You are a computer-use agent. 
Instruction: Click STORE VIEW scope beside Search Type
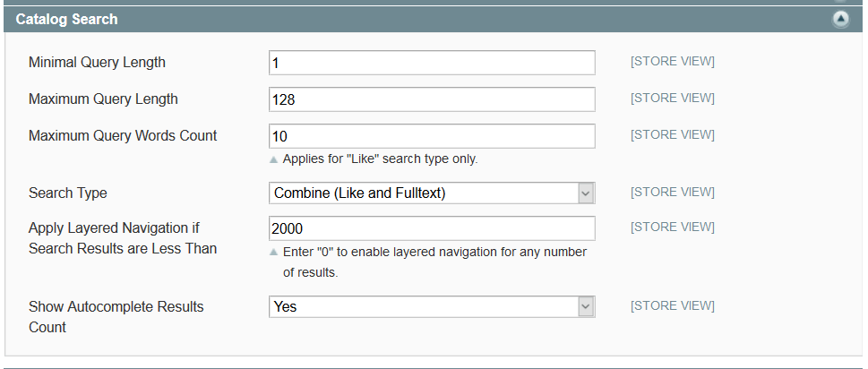tap(672, 192)
